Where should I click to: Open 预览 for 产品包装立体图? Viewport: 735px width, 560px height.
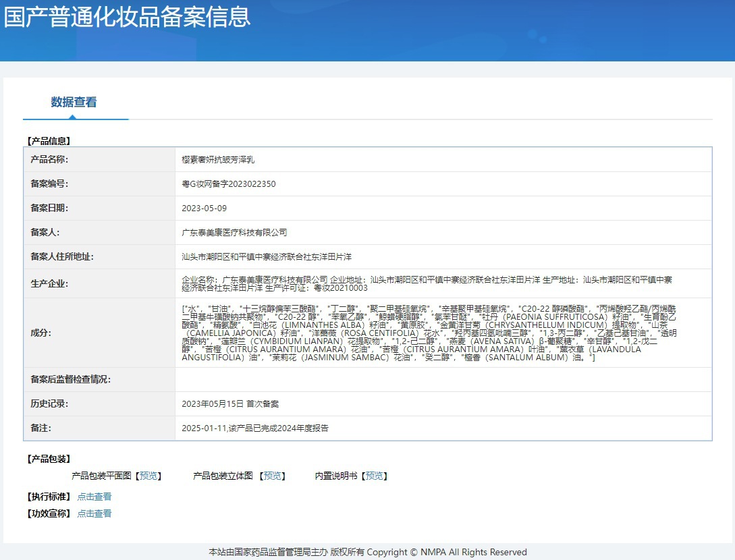273,476
